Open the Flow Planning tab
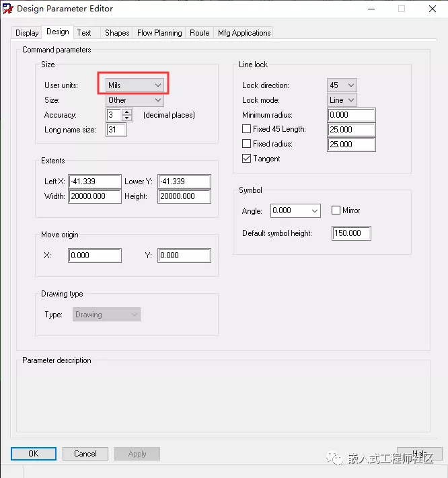This screenshot has height=478, width=448. click(x=159, y=33)
